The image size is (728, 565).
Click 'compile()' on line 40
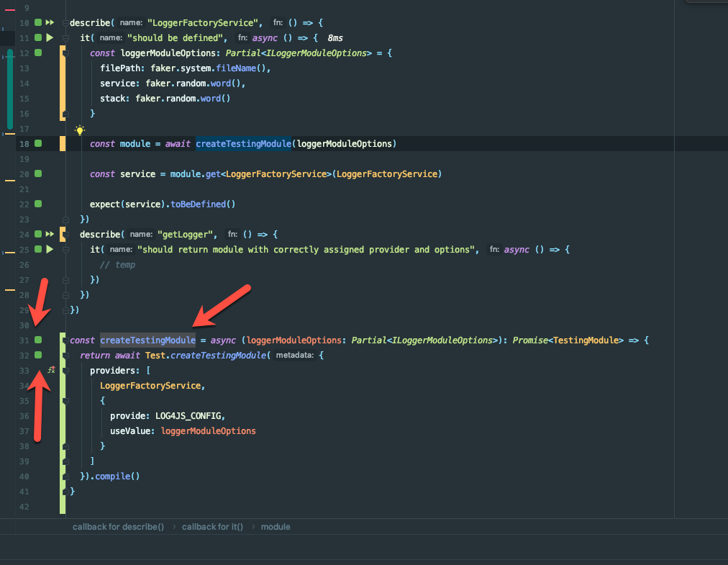coord(117,476)
